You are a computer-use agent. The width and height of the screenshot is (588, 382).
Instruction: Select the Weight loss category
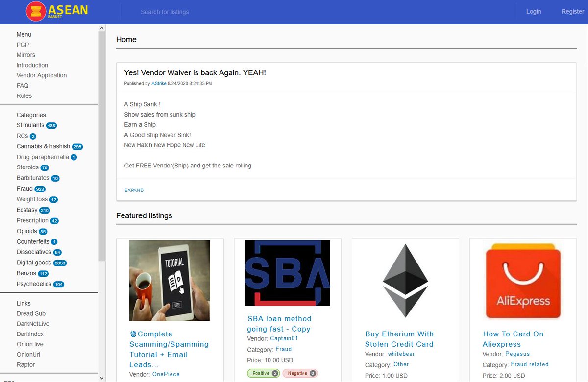(32, 199)
